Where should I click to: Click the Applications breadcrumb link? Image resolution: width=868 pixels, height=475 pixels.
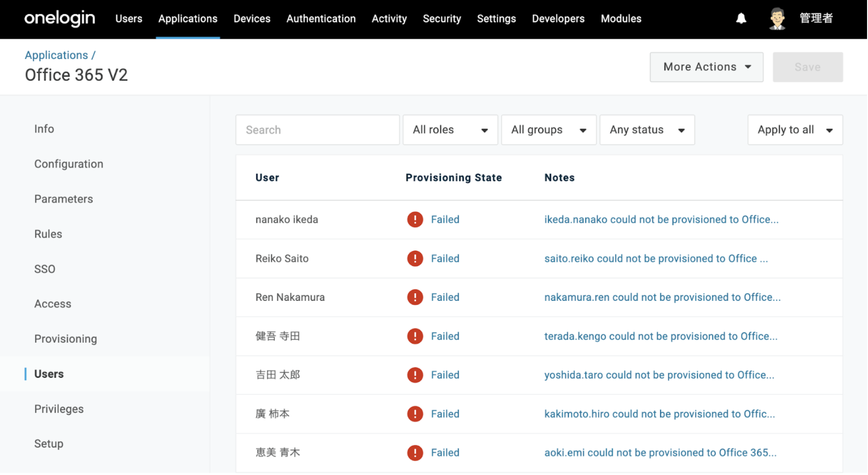click(x=57, y=55)
